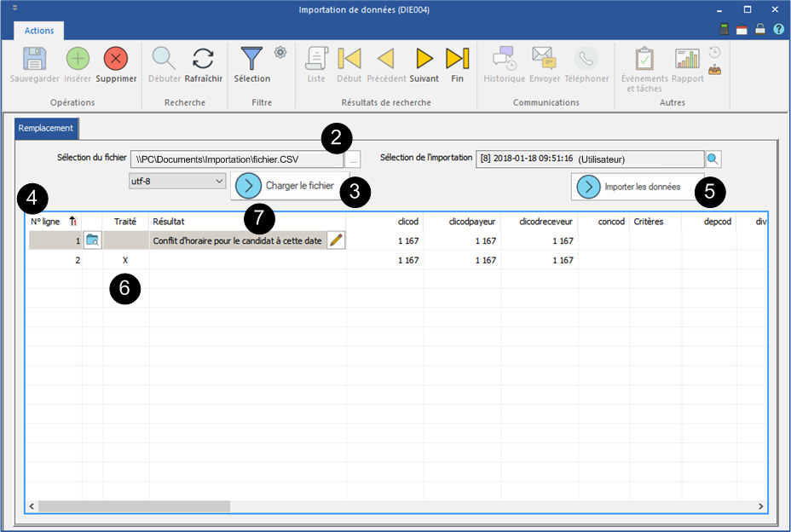This screenshot has width=791, height=532.
Task: Click the file browse ellipsis button
Action: (x=354, y=159)
